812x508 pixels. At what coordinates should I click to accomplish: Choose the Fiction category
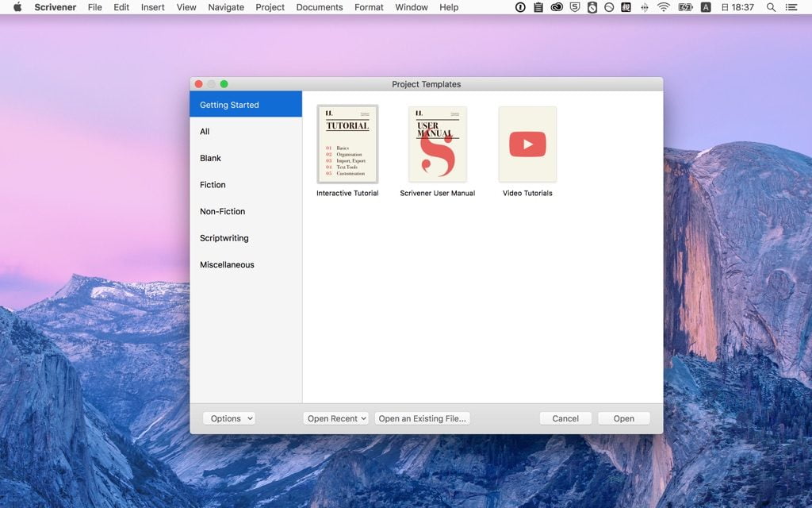[x=246, y=184]
